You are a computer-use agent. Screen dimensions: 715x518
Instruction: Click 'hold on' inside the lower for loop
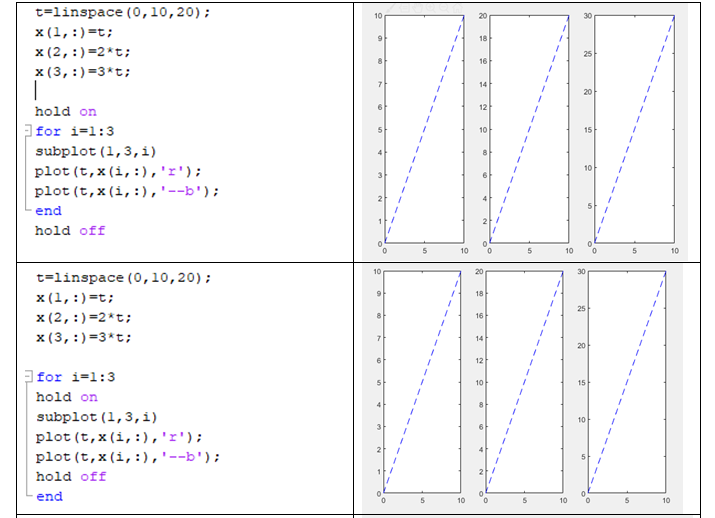(x=68, y=397)
